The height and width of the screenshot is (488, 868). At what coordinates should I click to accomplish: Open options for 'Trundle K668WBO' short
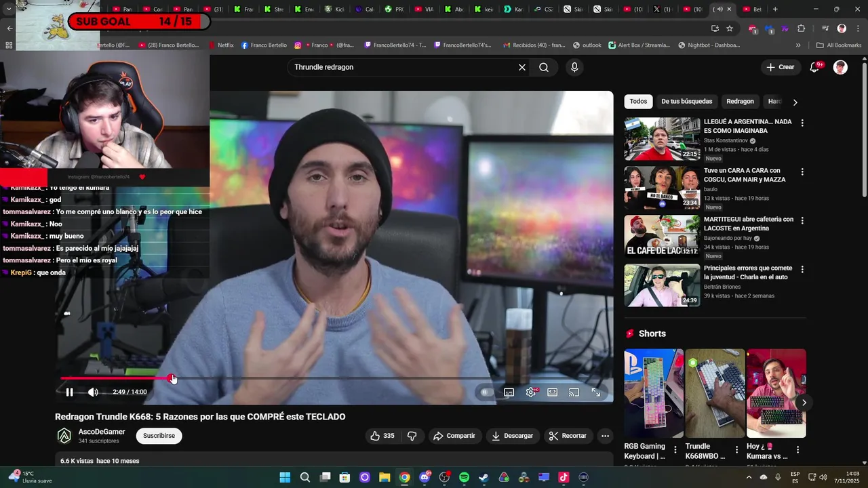[x=736, y=450]
